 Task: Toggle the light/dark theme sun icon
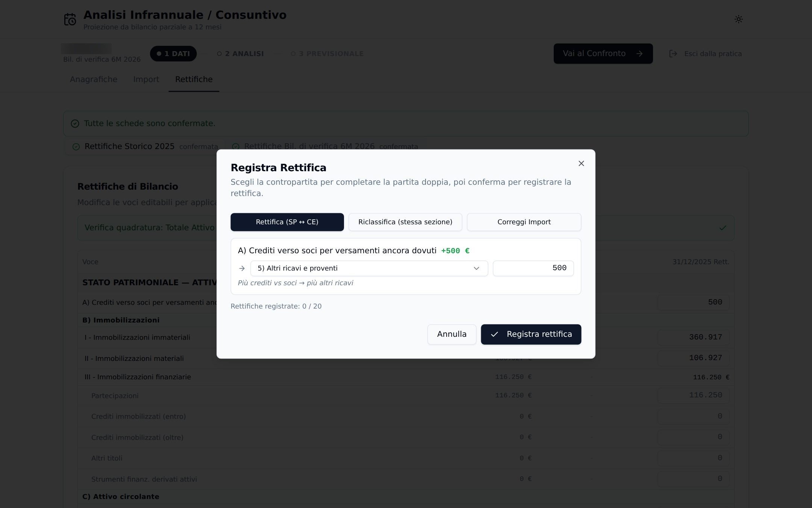(x=738, y=19)
